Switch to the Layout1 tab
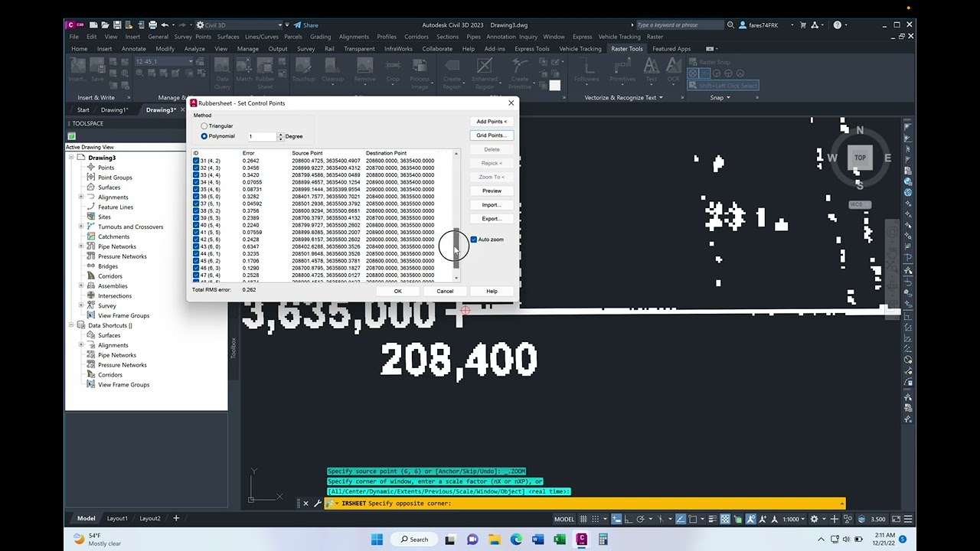Screen dimensions: 980x551 pyautogui.click(x=117, y=518)
